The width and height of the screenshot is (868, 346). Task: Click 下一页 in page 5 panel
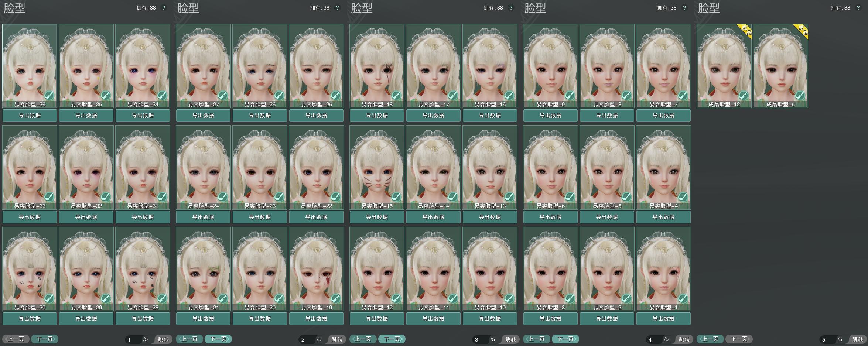(739, 339)
